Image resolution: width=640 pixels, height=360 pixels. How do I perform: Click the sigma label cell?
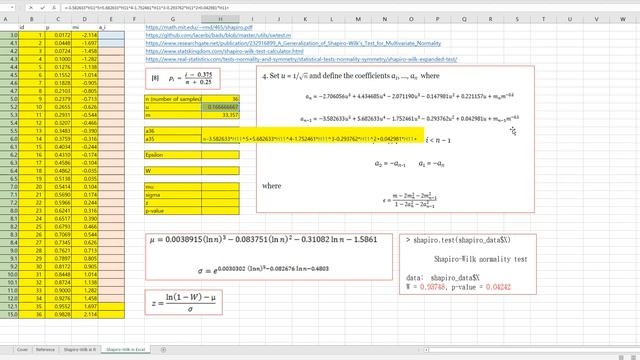173,195
